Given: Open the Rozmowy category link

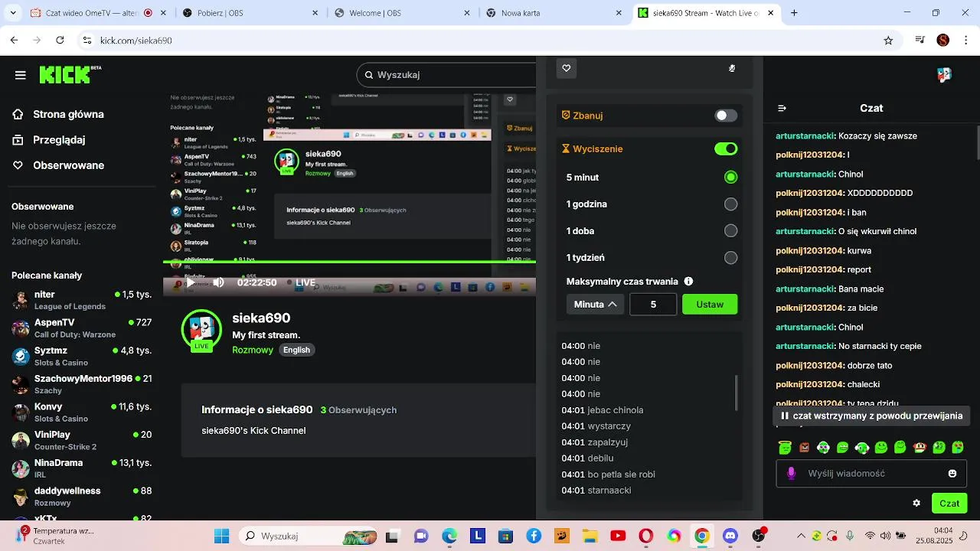Looking at the screenshot, I should [x=253, y=350].
